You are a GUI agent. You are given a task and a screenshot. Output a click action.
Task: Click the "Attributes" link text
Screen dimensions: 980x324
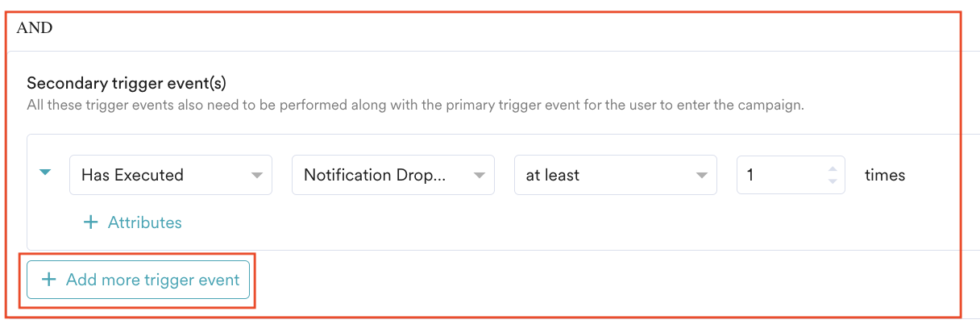click(145, 222)
